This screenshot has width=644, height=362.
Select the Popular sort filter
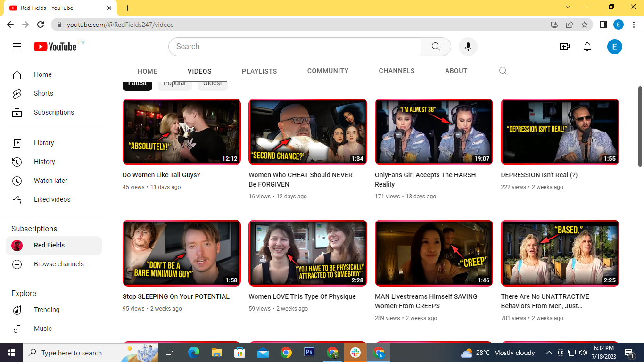(x=174, y=85)
